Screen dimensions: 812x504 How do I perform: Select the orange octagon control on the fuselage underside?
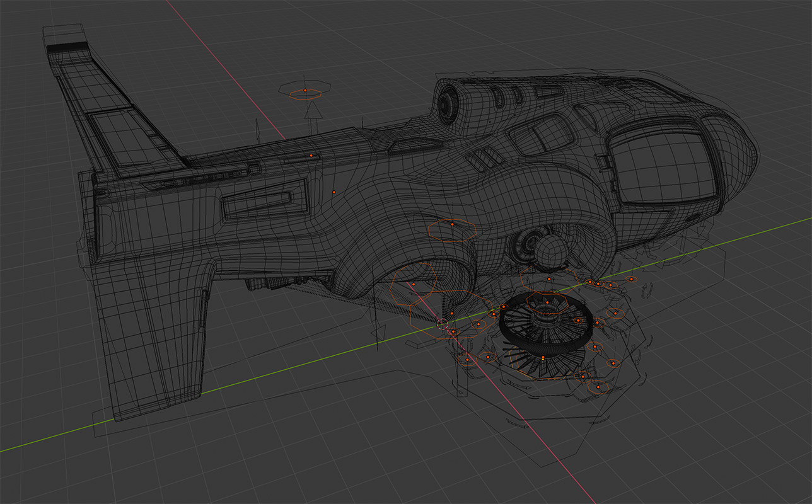pyautogui.click(x=451, y=229)
